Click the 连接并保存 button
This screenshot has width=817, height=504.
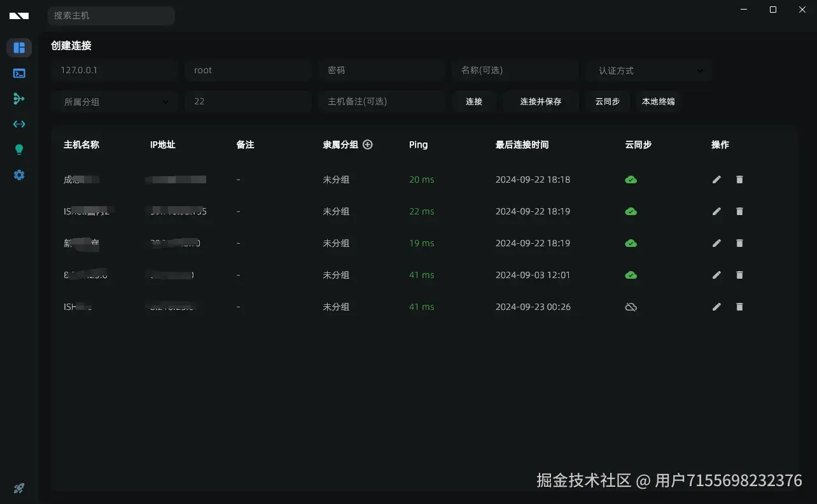[541, 102]
